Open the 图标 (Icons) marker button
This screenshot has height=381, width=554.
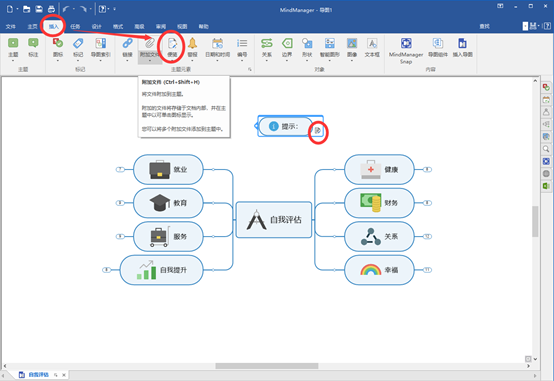[58, 43]
